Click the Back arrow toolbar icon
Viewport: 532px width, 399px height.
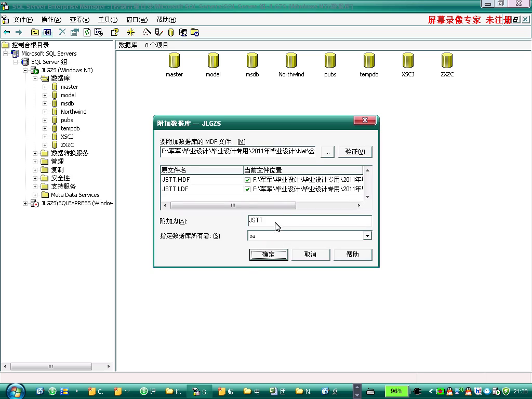6,32
